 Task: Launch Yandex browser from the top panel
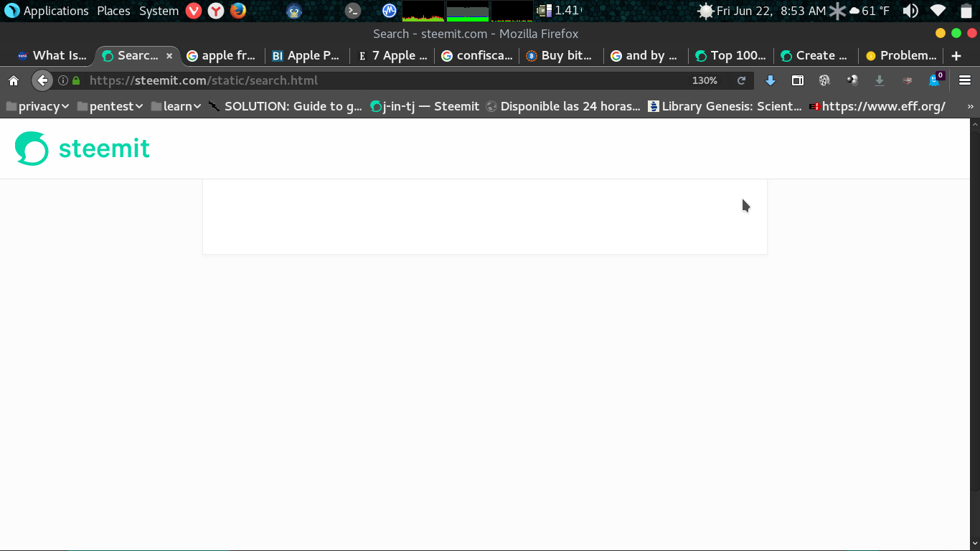pyautogui.click(x=215, y=11)
